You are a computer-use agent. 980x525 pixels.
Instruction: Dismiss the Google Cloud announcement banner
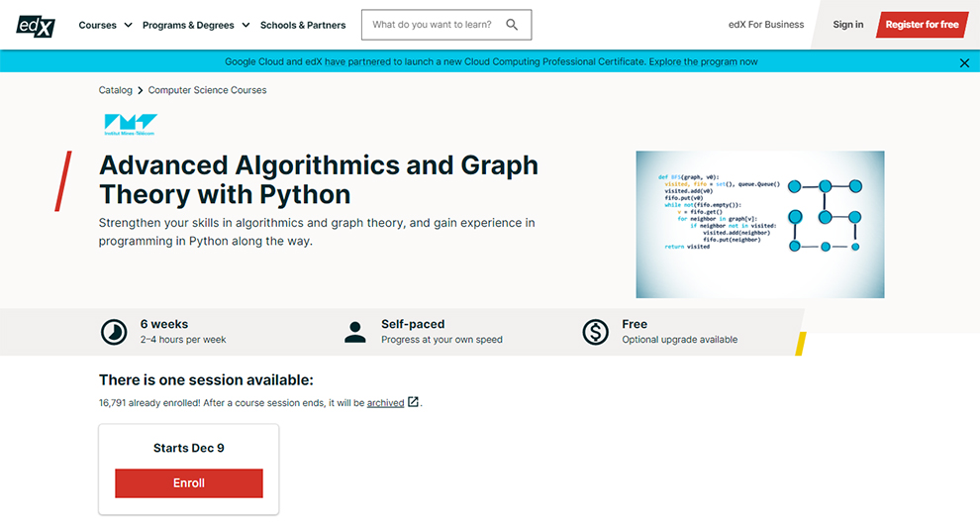pos(964,62)
